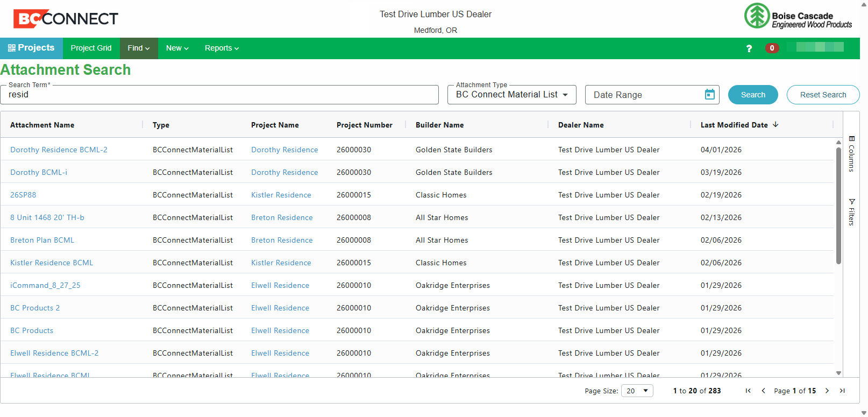Click the grid scroll-down arrow

tap(838, 373)
